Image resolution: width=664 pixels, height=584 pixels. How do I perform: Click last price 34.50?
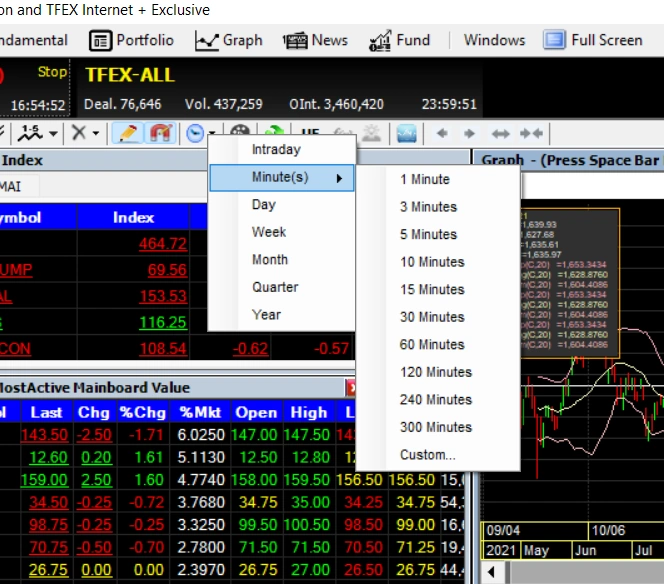48,502
